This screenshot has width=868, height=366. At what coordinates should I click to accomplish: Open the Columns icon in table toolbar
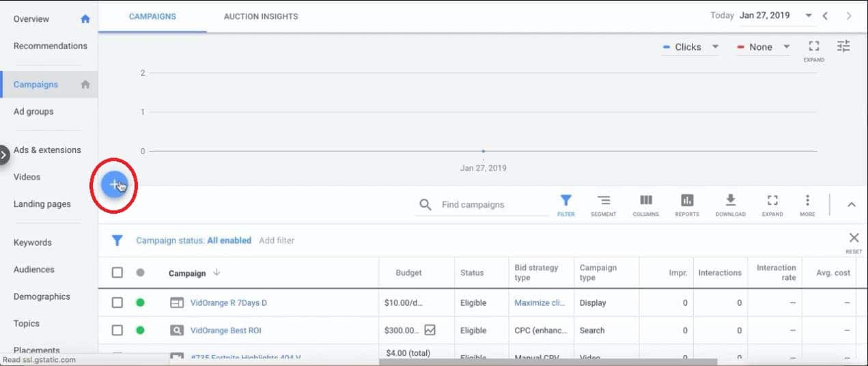tap(645, 206)
